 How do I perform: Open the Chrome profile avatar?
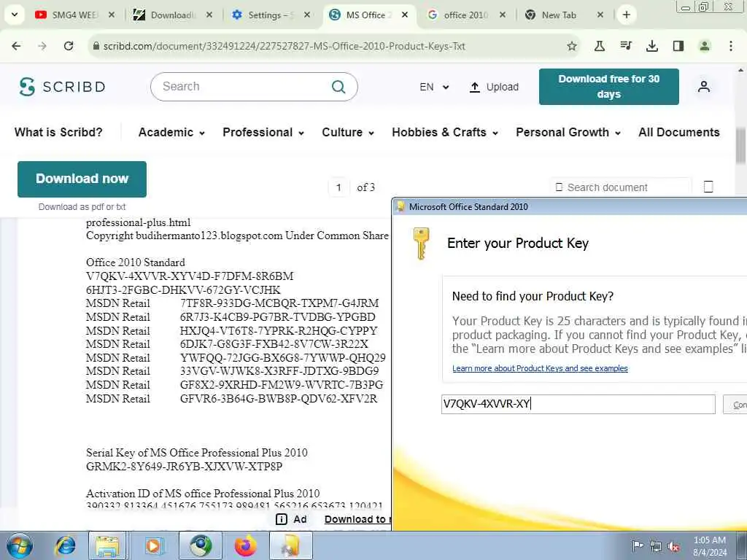(705, 46)
